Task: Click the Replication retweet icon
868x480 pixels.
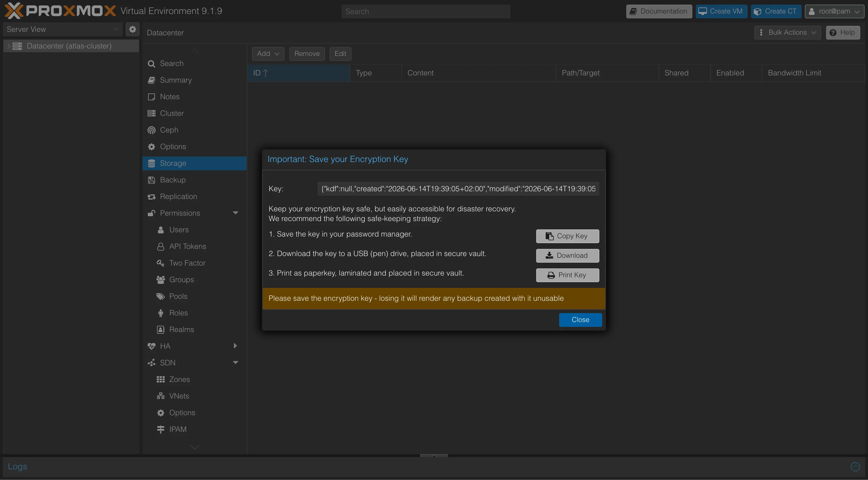Action: click(x=151, y=197)
